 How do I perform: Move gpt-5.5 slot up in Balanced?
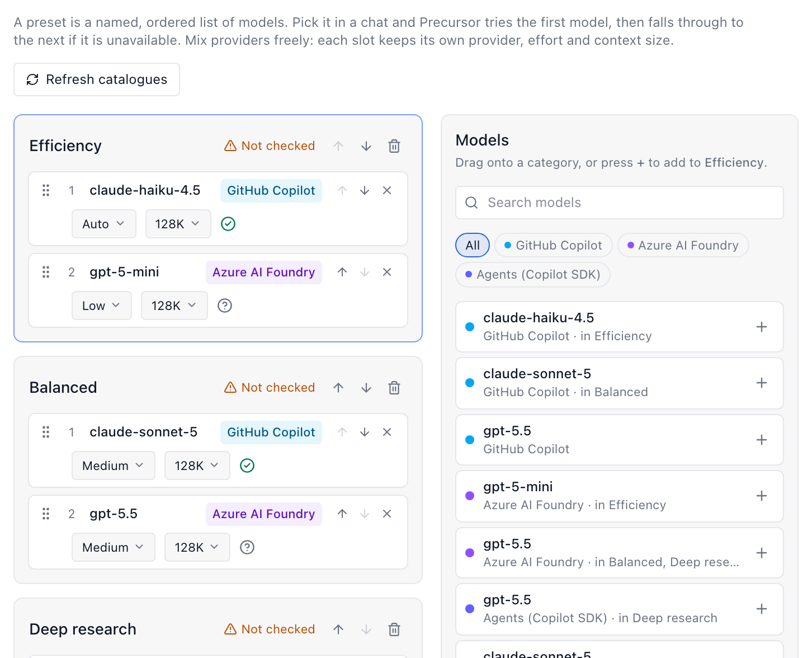point(342,514)
